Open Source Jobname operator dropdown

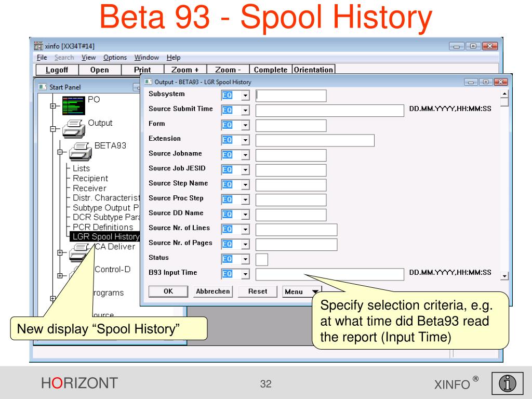pyautogui.click(x=245, y=155)
